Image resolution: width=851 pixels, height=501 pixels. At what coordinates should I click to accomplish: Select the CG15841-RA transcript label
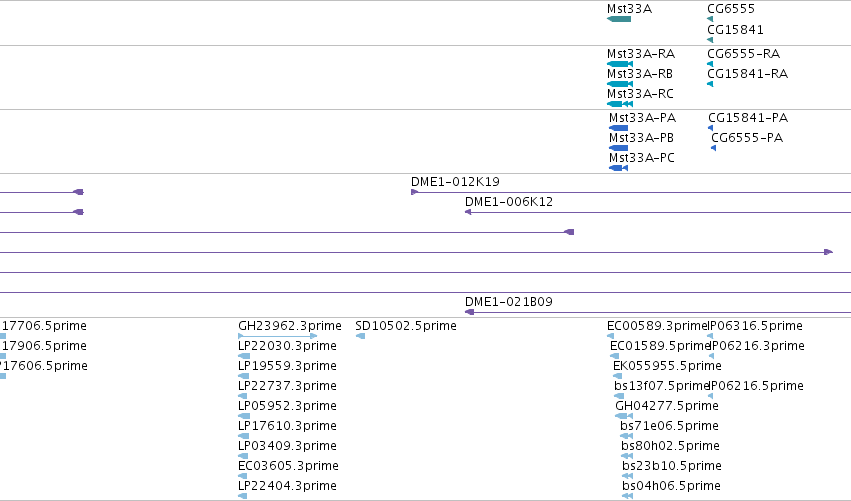[747, 74]
